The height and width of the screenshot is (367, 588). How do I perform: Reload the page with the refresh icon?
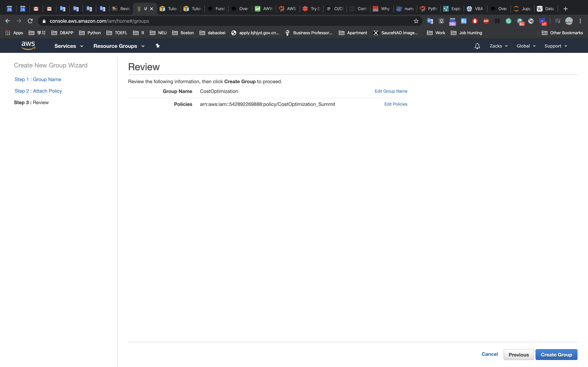pos(30,21)
